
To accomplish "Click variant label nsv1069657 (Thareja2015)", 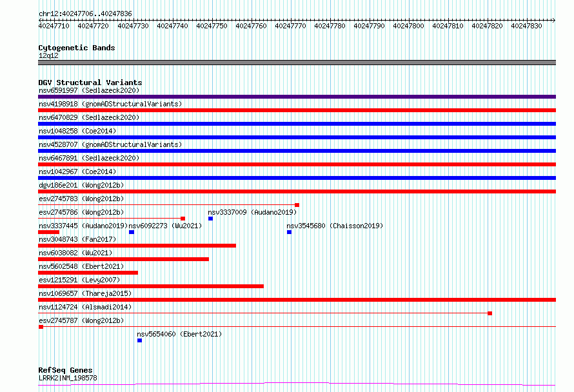I will click(85, 293).
